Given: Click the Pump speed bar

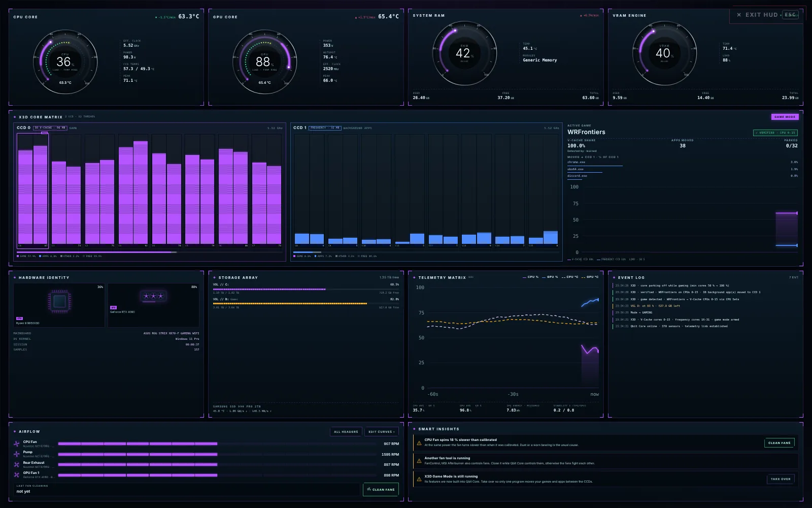Looking at the screenshot, I should 217,454.
